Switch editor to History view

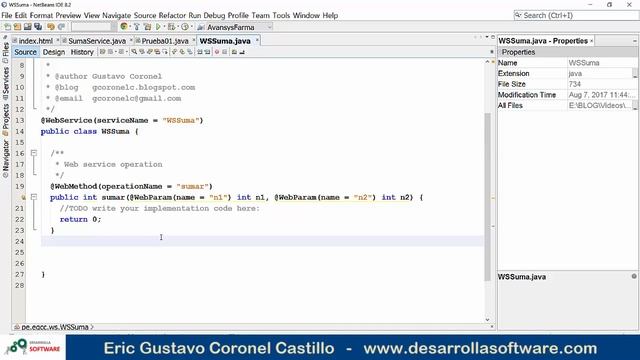[x=82, y=52]
